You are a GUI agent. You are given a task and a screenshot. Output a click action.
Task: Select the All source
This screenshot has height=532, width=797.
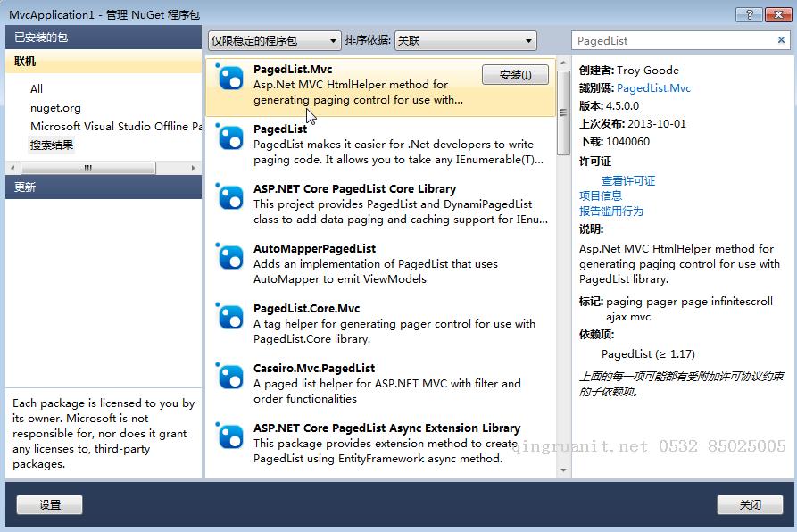click(x=37, y=89)
